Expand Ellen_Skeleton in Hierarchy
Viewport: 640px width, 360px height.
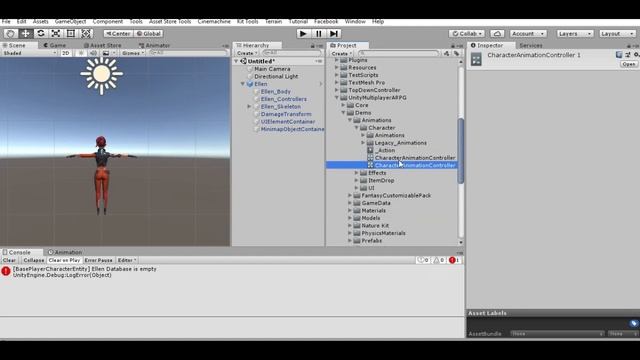tap(249, 107)
